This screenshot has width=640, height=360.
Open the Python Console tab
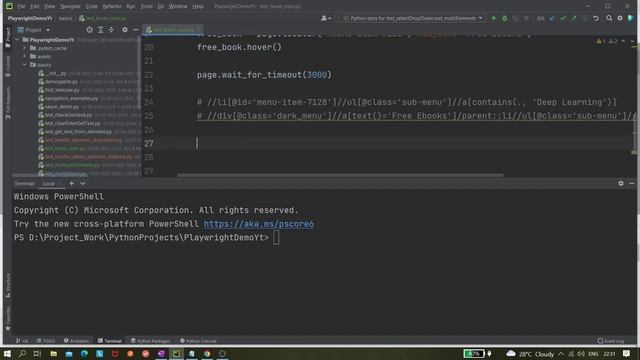pos(198,341)
